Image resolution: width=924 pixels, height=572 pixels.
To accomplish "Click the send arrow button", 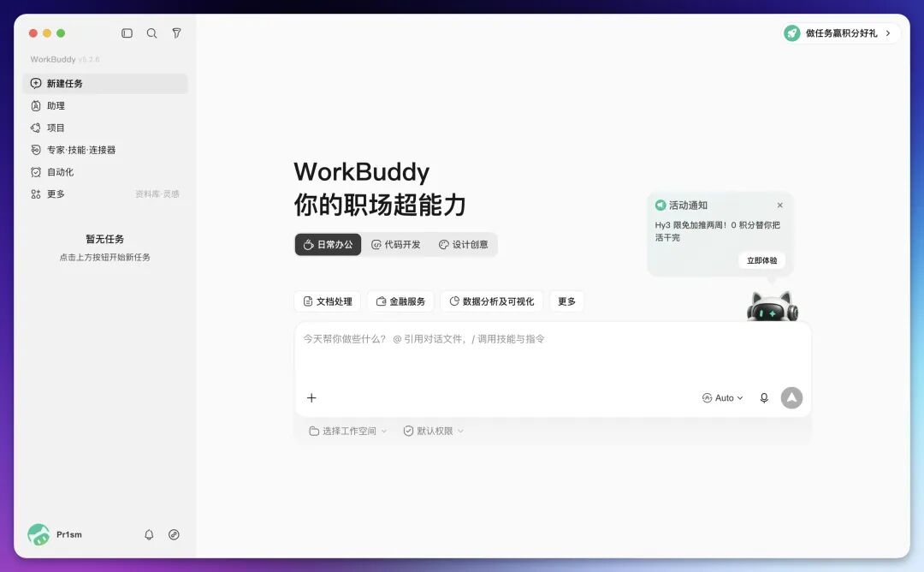I will pos(791,397).
